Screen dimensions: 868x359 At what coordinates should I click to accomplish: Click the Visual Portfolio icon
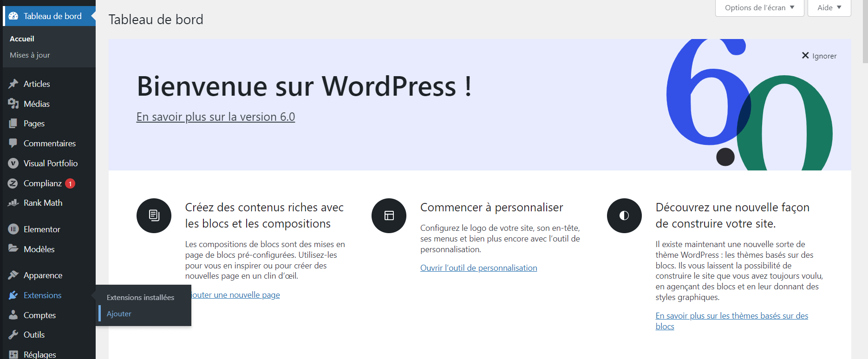[x=13, y=163]
